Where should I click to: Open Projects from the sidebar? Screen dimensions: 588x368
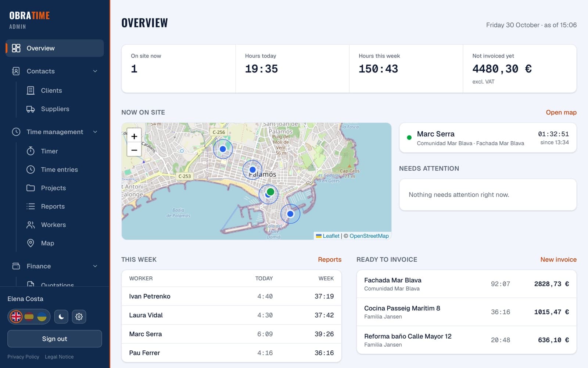[x=53, y=188]
